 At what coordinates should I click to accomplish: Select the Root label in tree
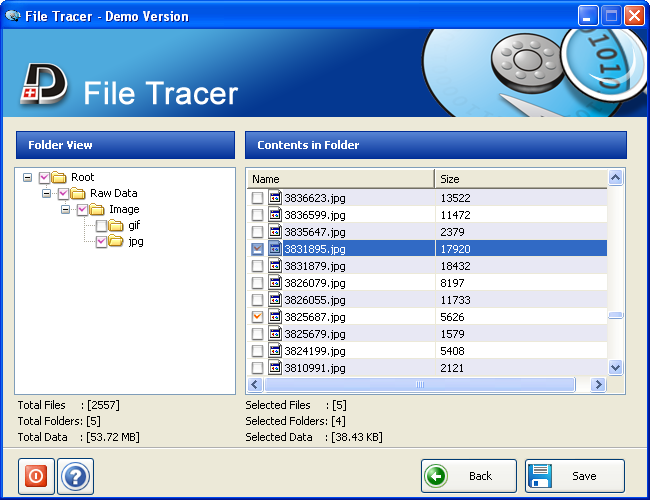point(83,177)
